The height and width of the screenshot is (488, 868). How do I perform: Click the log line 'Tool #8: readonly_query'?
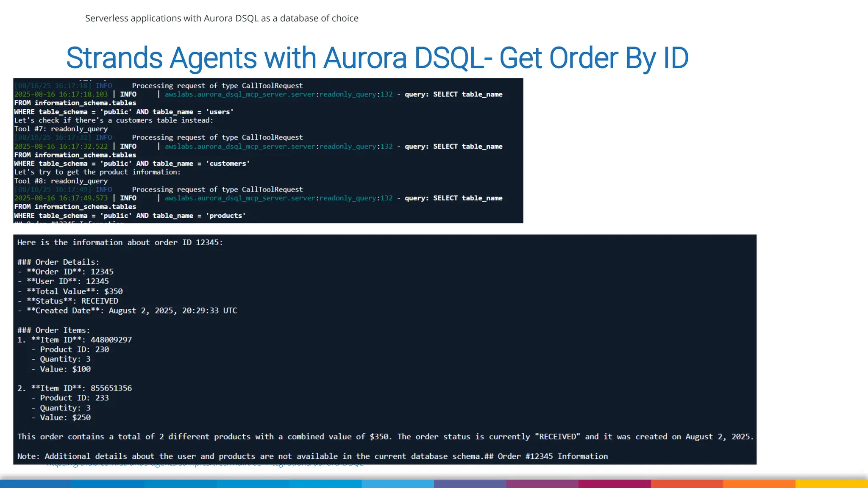pyautogui.click(x=61, y=181)
